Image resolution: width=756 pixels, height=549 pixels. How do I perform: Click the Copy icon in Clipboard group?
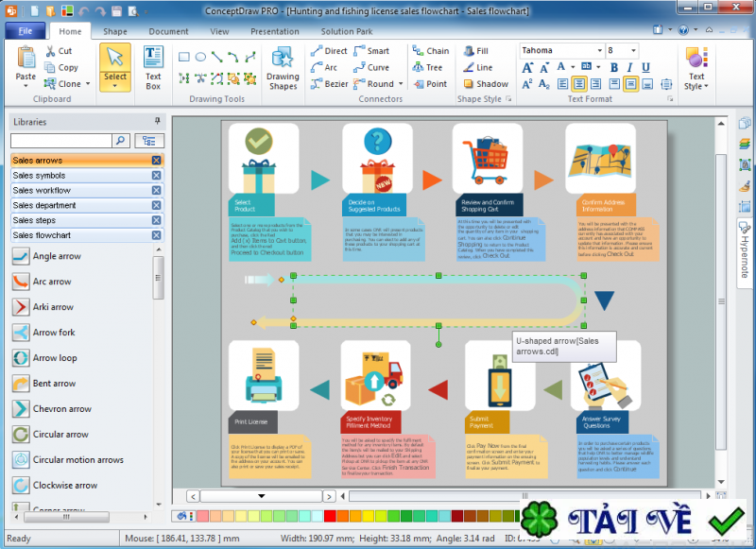tap(52, 67)
